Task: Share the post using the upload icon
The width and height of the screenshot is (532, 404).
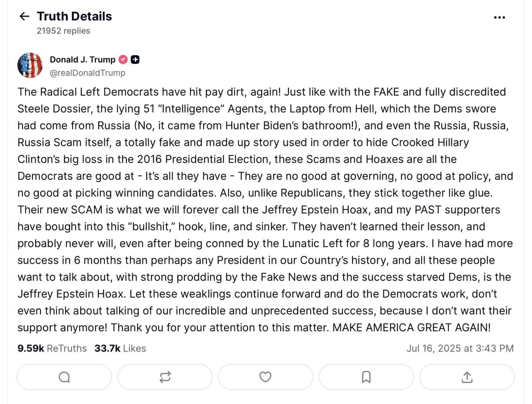Action: pos(467,377)
